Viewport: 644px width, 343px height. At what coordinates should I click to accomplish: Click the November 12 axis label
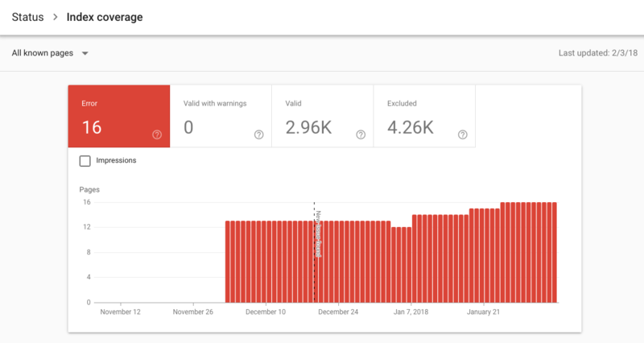(120, 312)
